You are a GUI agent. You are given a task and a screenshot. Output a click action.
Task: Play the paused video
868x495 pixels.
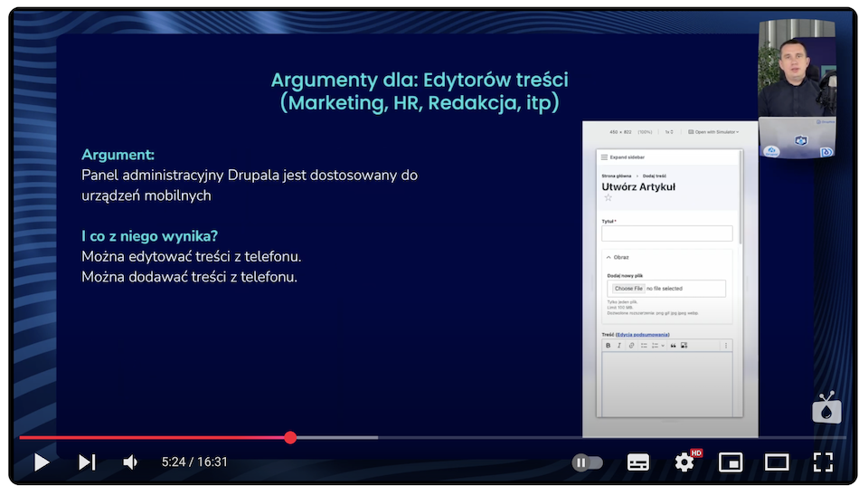42,462
